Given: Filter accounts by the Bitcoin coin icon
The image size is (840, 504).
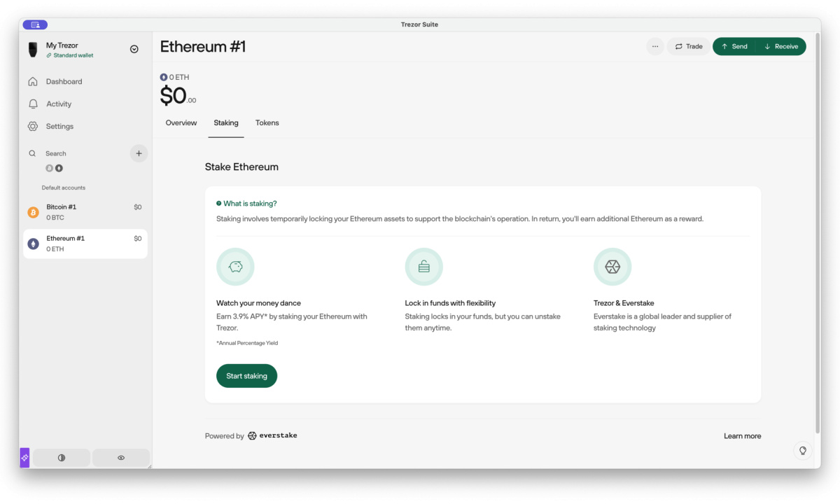Looking at the screenshot, I should 49,168.
